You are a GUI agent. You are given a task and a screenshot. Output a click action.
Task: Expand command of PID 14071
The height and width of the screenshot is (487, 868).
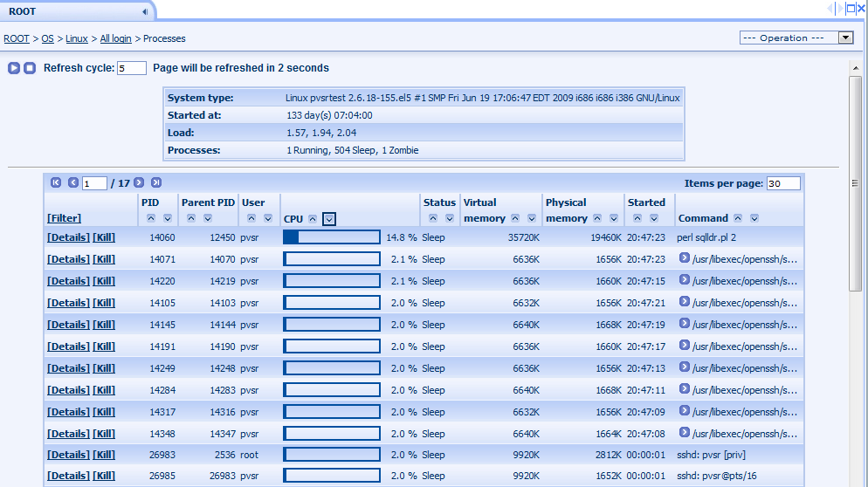(685, 257)
